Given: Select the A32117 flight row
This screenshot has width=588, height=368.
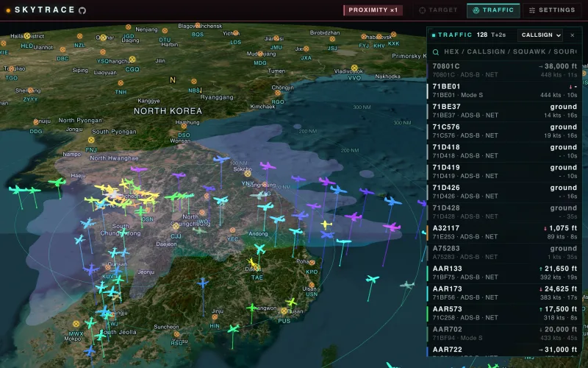Looking at the screenshot, I should tap(504, 233).
